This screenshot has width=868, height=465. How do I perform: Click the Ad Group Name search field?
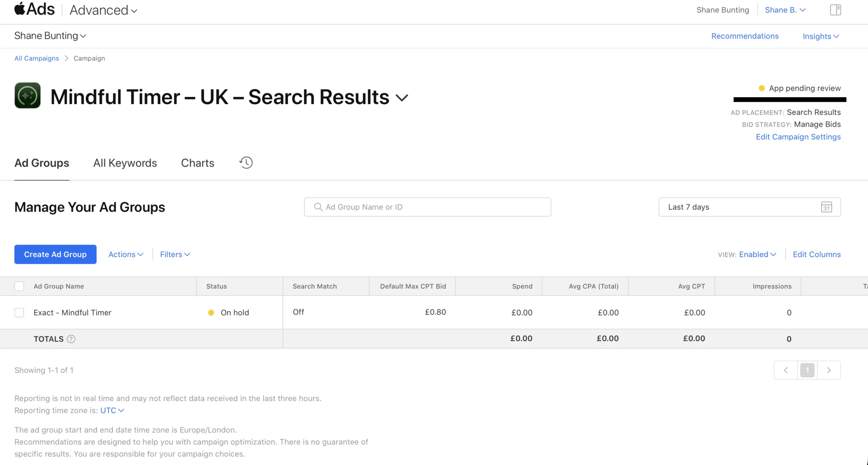[x=427, y=207]
